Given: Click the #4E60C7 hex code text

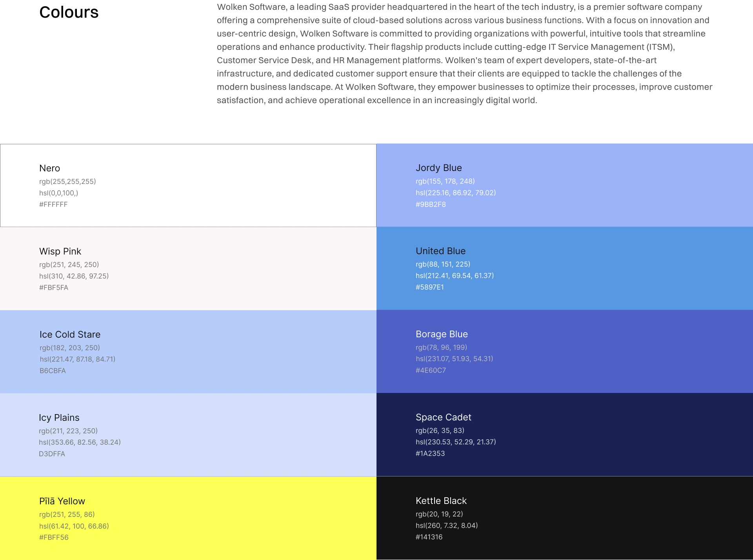Looking at the screenshot, I should 431,370.
